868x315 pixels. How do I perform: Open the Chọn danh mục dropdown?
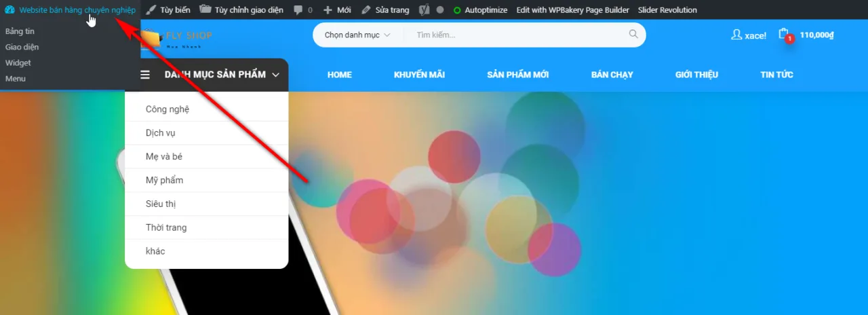(x=357, y=35)
